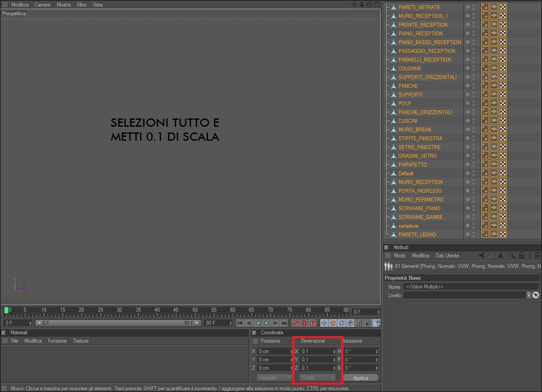
Task: Open the timeline options icon at far right
Action: (377, 323)
